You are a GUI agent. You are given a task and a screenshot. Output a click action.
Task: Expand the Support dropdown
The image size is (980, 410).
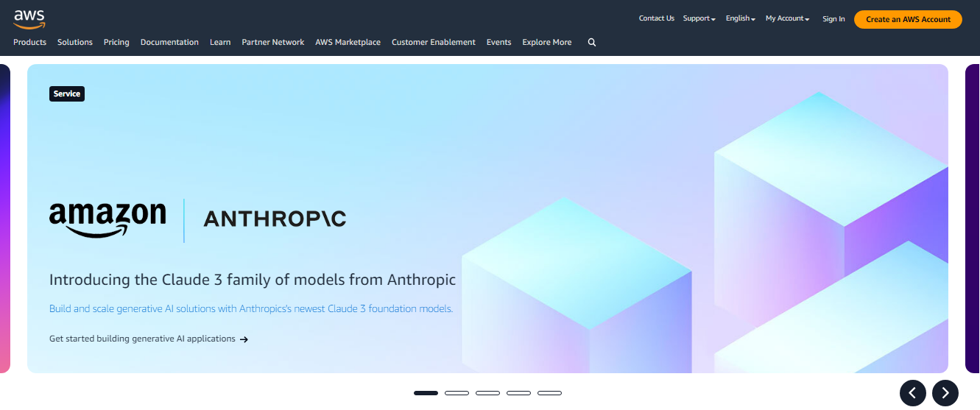click(x=699, y=18)
